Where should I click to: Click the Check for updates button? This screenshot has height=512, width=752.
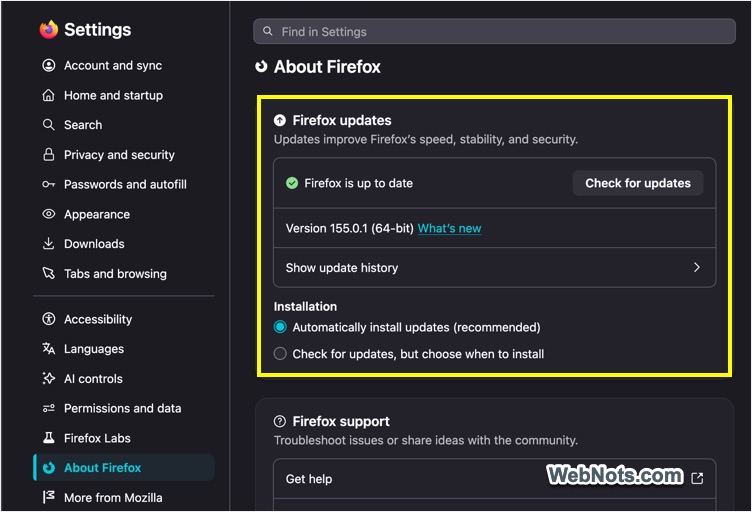pos(638,183)
